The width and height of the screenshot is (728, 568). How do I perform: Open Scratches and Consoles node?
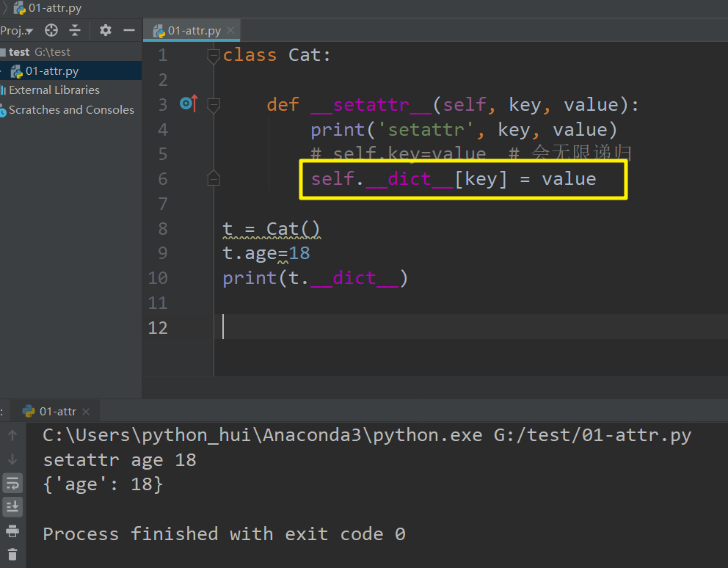(71, 110)
